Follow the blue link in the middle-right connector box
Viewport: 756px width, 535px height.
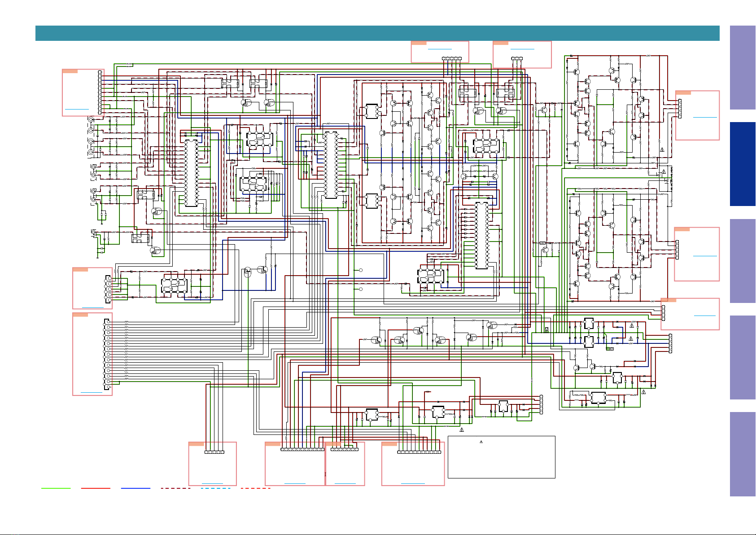click(x=705, y=256)
